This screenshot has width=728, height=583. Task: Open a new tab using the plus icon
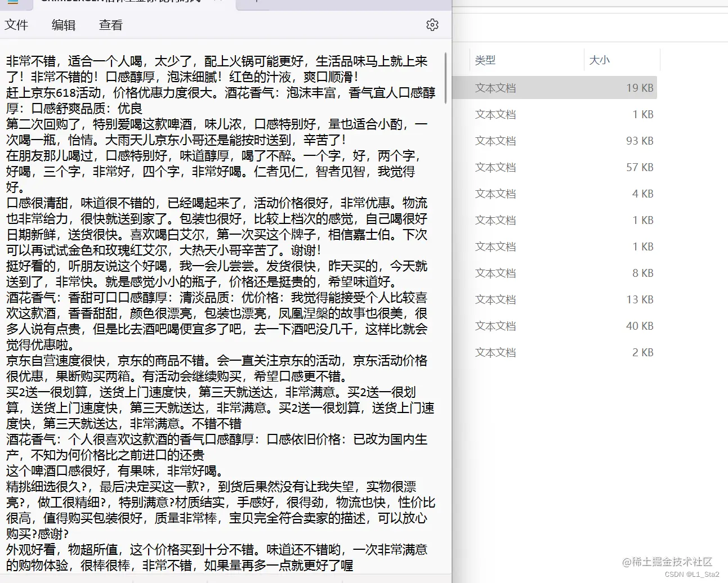[255, 2]
